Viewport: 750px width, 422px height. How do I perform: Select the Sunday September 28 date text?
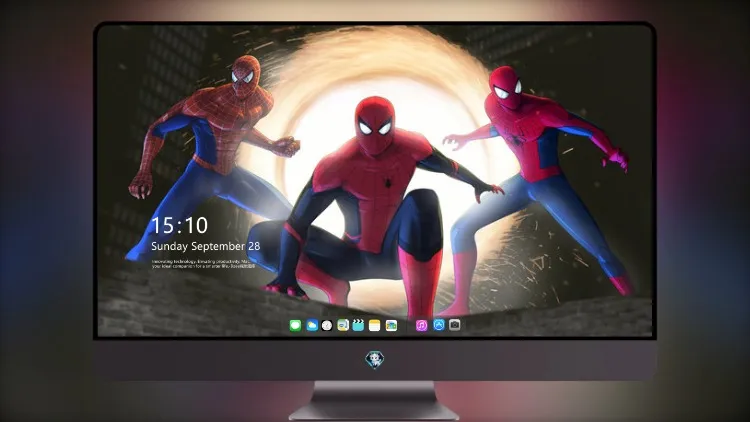pyautogui.click(x=206, y=246)
